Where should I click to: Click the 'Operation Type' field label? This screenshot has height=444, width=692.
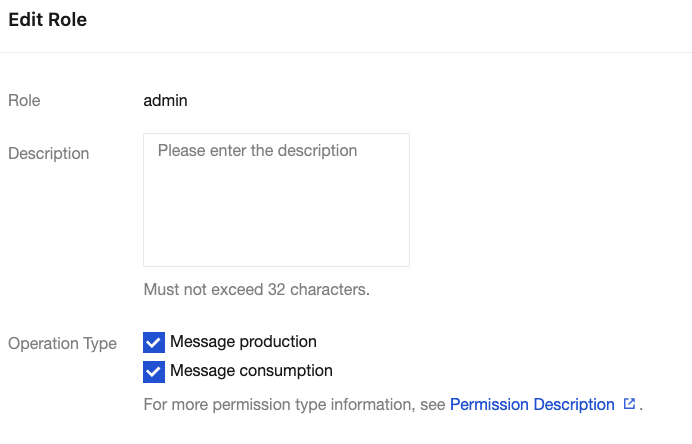point(62,343)
